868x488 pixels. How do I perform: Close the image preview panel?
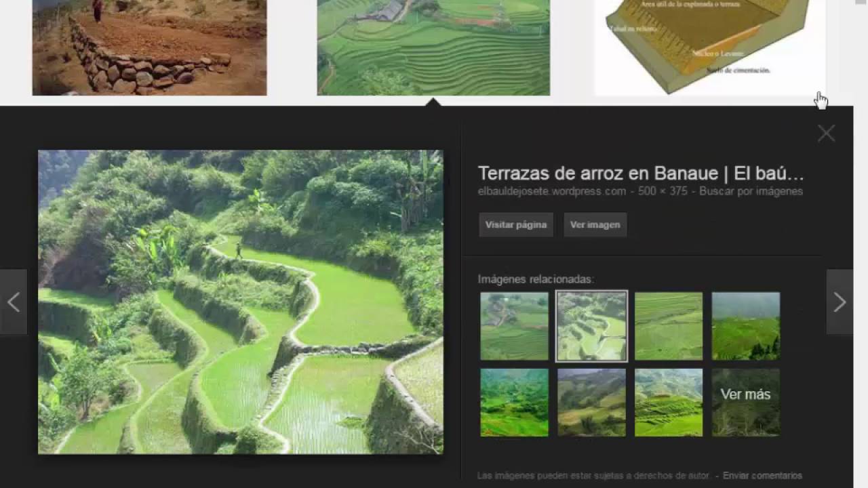point(826,134)
